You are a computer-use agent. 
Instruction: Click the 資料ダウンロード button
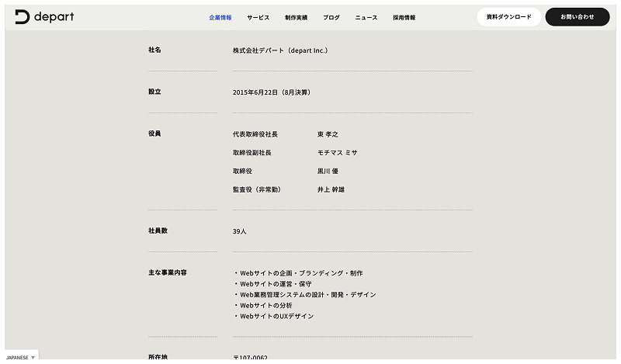tap(509, 17)
